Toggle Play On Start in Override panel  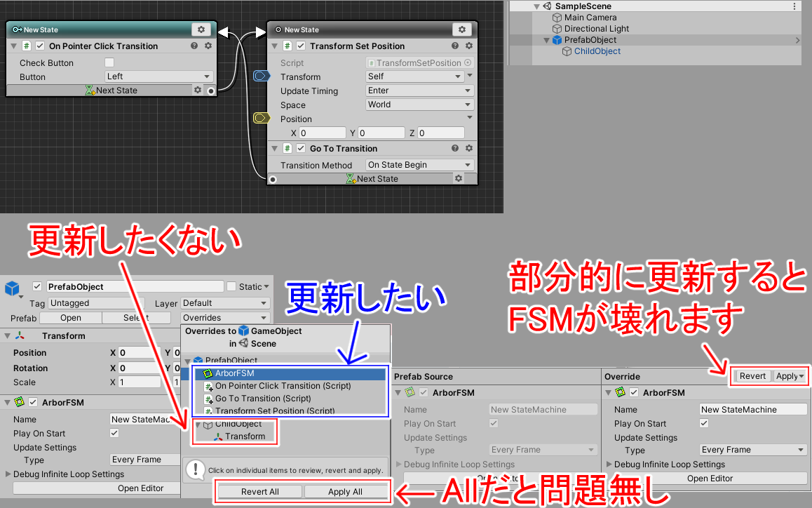pyautogui.click(x=704, y=423)
